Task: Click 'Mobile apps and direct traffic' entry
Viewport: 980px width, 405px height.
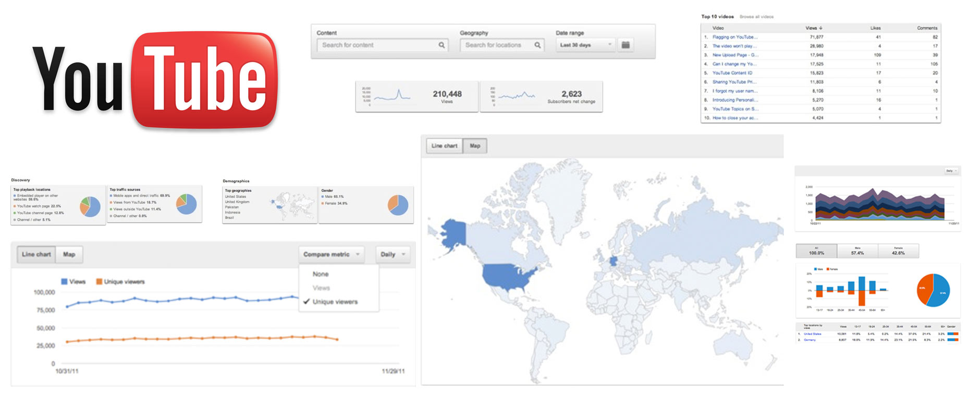Action: coord(140,196)
